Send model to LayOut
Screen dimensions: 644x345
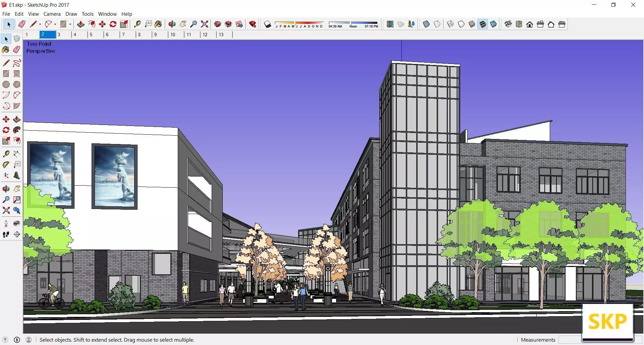point(239,24)
